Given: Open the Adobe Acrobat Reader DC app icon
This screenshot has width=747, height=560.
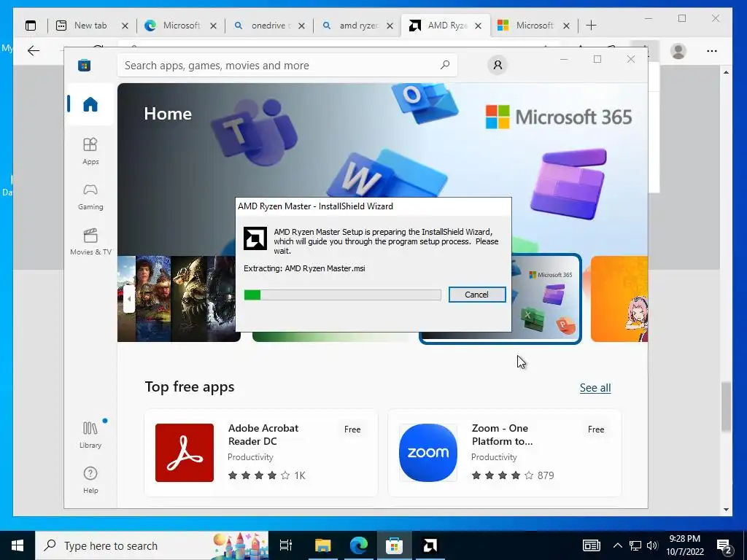Looking at the screenshot, I should click(x=185, y=452).
